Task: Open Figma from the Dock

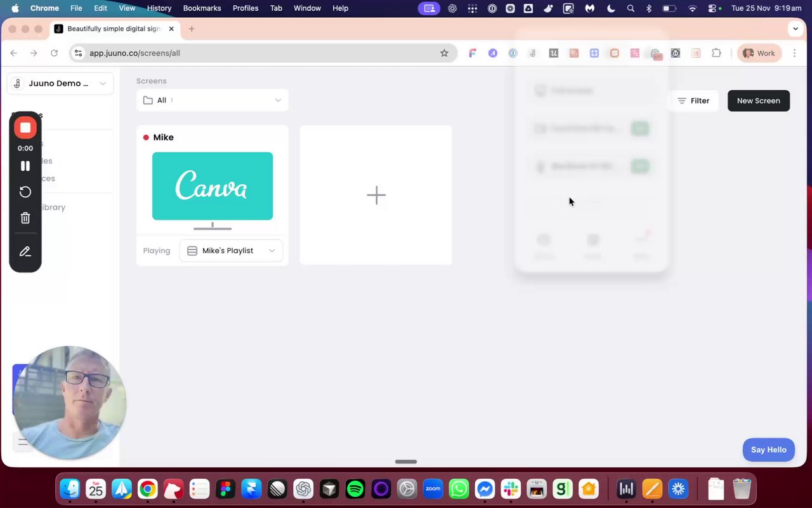Action: (x=225, y=489)
